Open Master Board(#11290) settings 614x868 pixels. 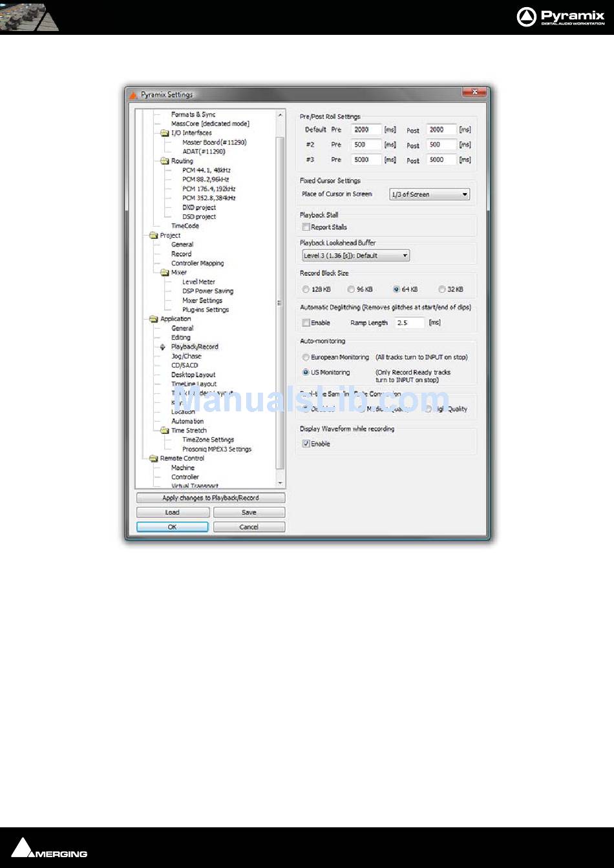(214, 143)
